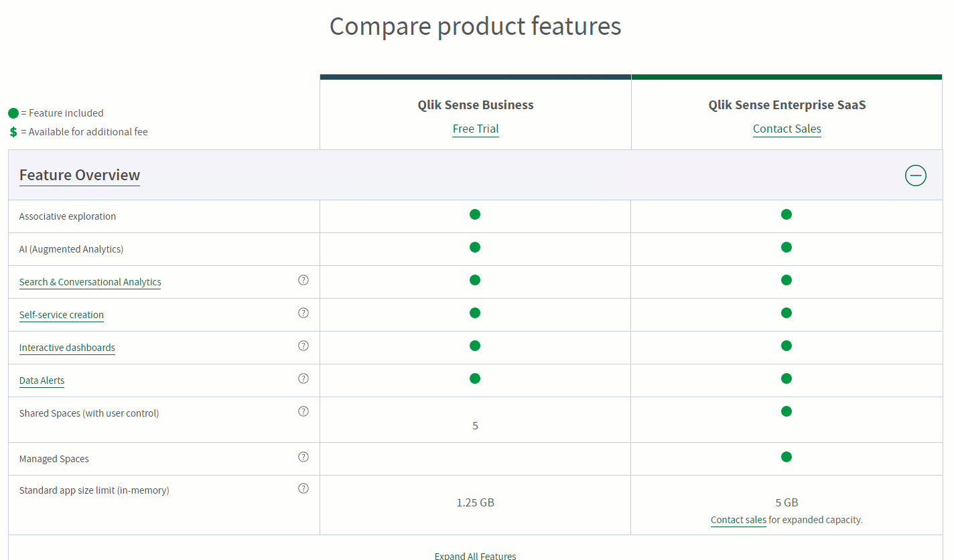Open Search & Conversational Analytics link

click(x=90, y=282)
